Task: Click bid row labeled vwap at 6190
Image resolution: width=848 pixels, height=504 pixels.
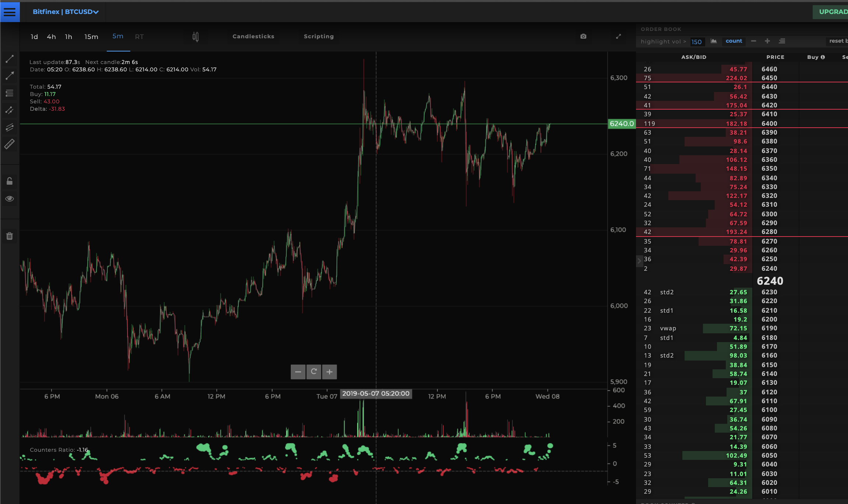Action: pyautogui.click(x=742, y=328)
